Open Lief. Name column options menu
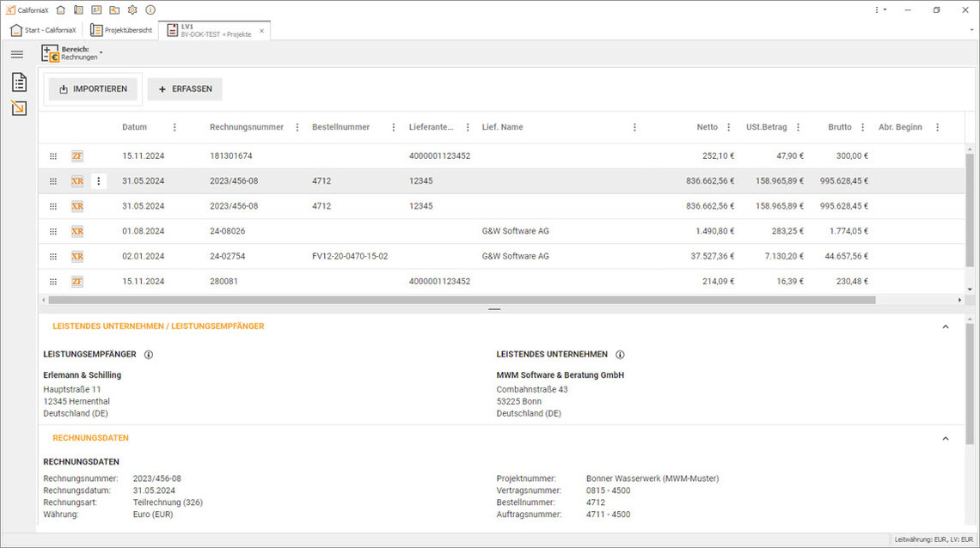980x548 pixels. tap(634, 127)
